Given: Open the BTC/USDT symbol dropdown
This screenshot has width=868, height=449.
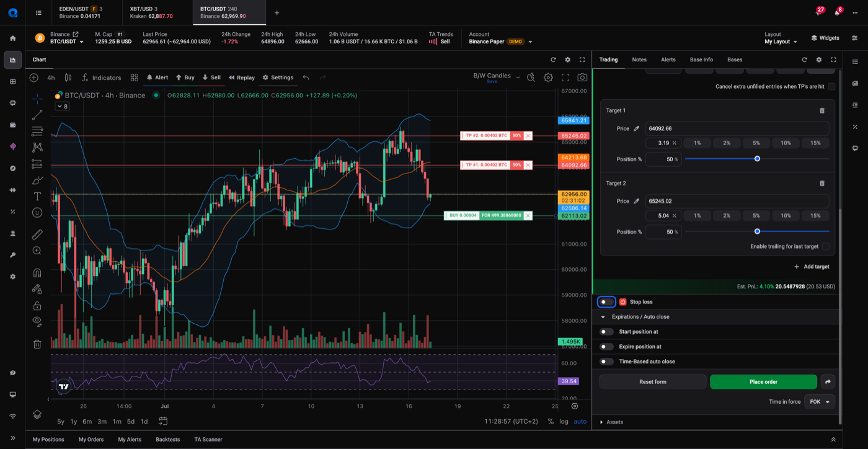Looking at the screenshot, I should tap(67, 42).
